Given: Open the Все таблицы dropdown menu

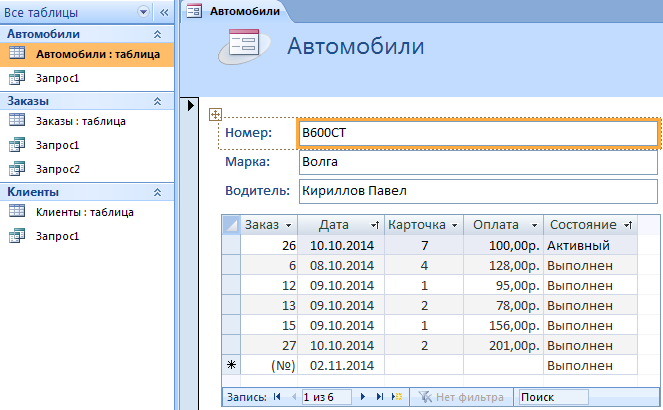Looking at the screenshot, I should [144, 11].
